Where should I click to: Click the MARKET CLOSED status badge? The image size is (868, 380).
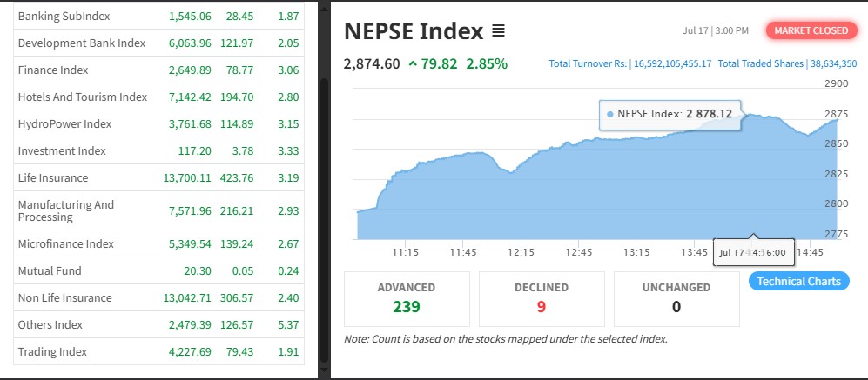[811, 30]
